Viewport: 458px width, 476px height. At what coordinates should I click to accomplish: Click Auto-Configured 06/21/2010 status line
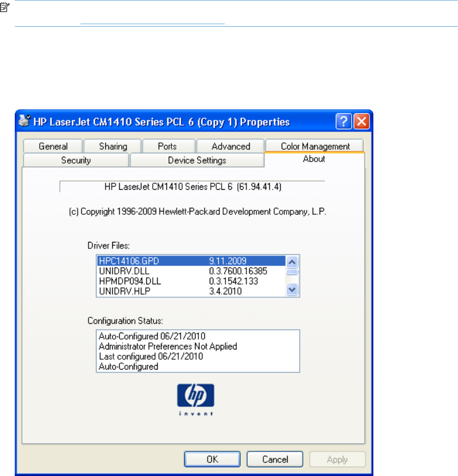coord(152,336)
